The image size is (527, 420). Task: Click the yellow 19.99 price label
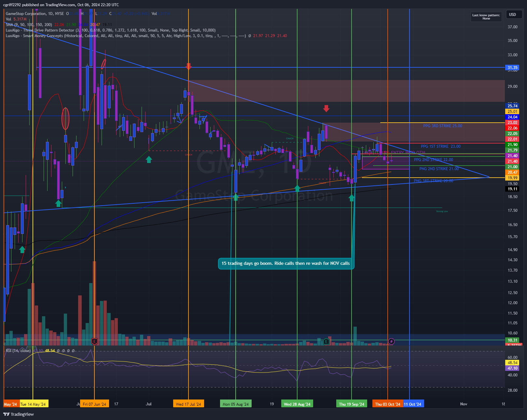pos(512,178)
